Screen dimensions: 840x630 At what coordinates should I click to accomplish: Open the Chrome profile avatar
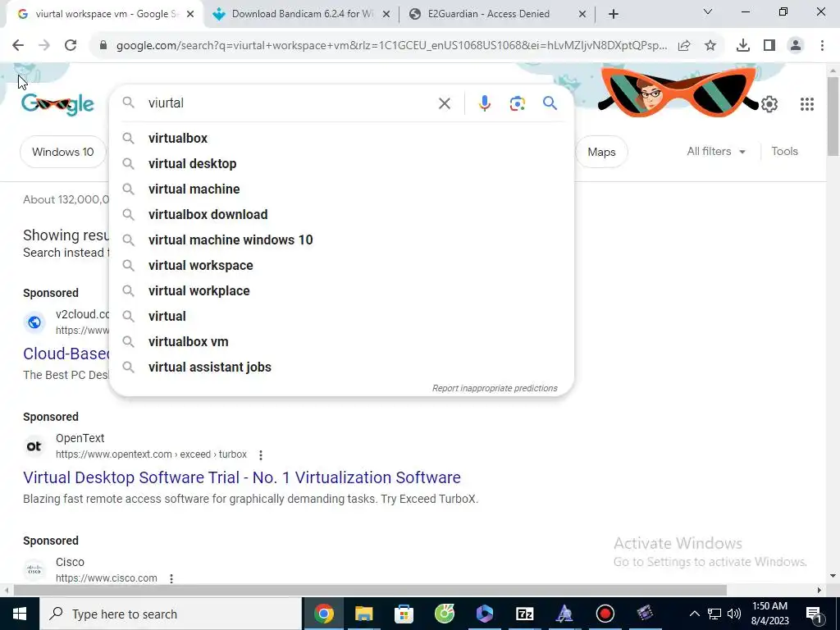pyautogui.click(x=796, y=46)
